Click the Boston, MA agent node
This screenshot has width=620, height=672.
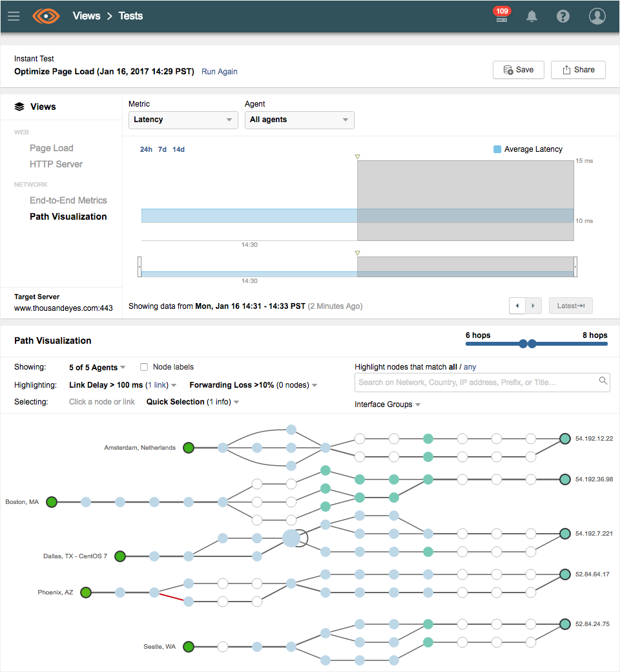(x=52, y=502)
